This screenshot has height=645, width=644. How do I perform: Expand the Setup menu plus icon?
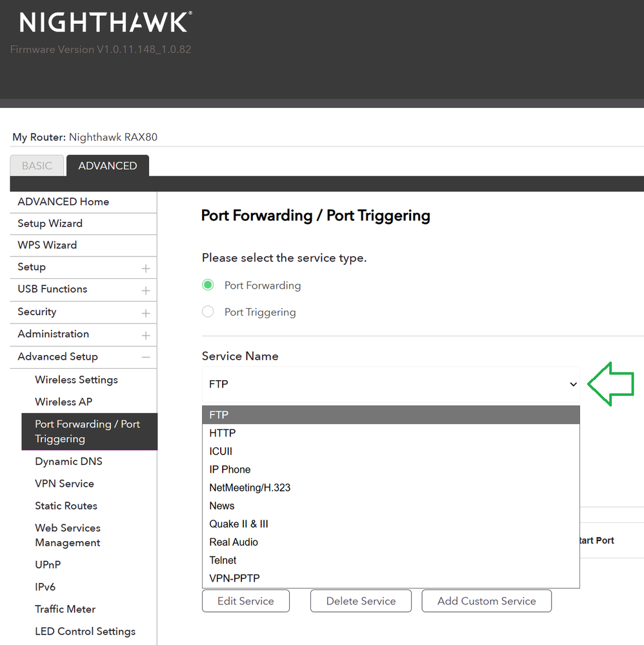146,269
